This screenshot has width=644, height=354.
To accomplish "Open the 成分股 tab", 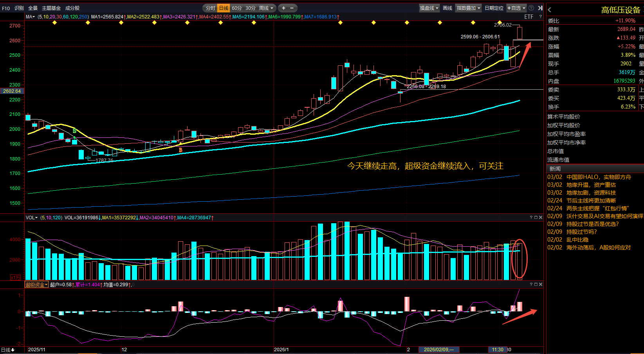I will (72, 8).
